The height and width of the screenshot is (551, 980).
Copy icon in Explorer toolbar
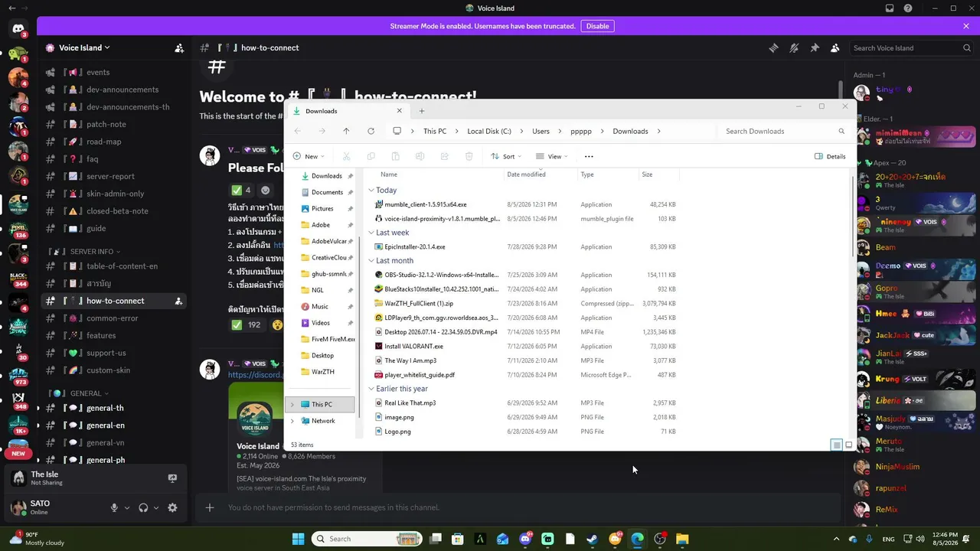coord(371,156)
